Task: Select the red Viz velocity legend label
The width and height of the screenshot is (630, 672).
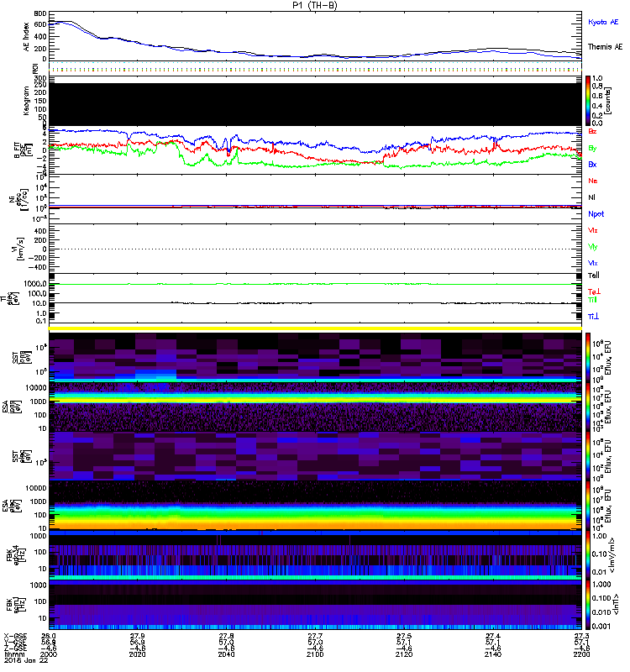Action: [x=593, y=230]
